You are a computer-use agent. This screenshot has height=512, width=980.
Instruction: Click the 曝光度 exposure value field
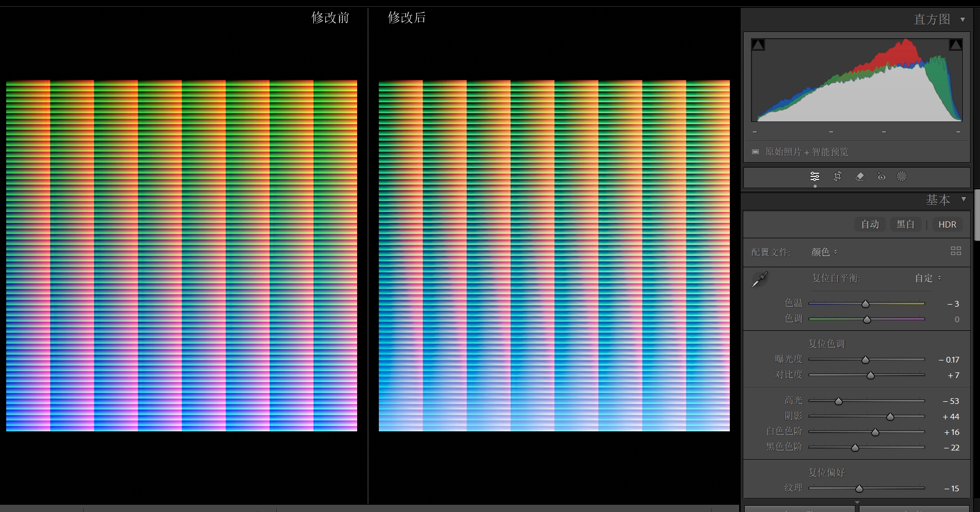[x=949, y=359]
